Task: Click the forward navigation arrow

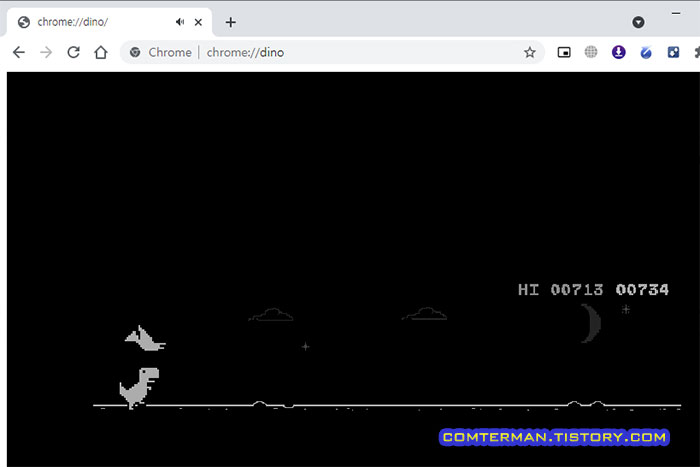Action: (46, 52)
